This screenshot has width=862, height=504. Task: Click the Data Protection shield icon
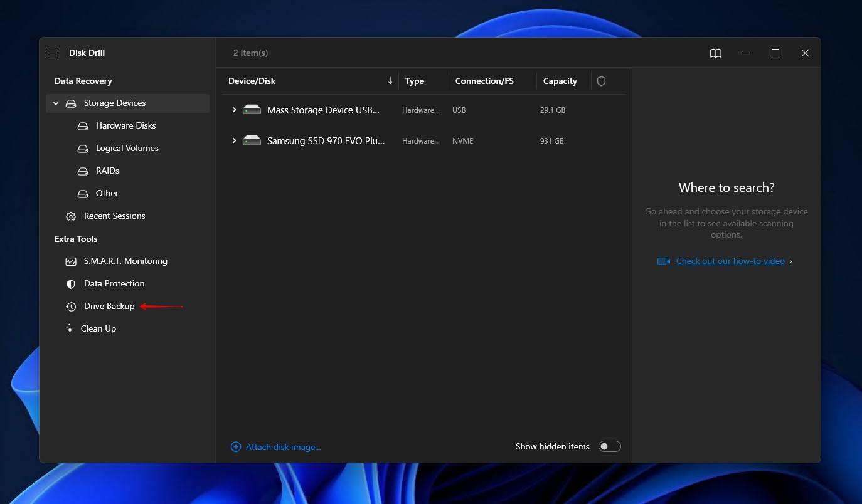pos(71,284)
